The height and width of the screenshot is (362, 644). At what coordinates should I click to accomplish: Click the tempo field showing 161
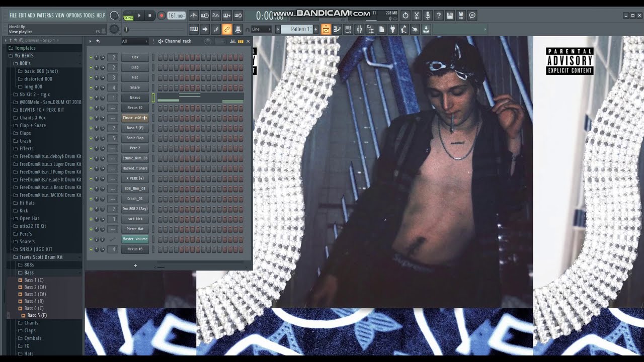click(x=176, y=16)
